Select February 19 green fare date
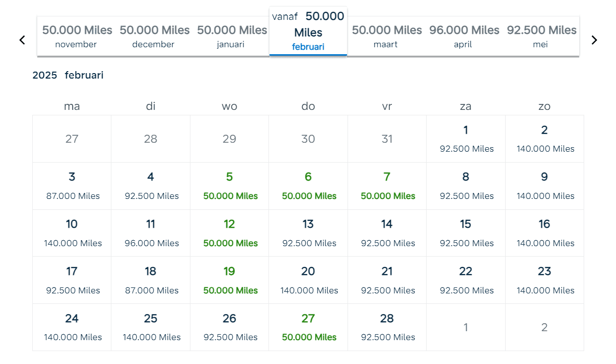616x364 pixels. [229, 280]
